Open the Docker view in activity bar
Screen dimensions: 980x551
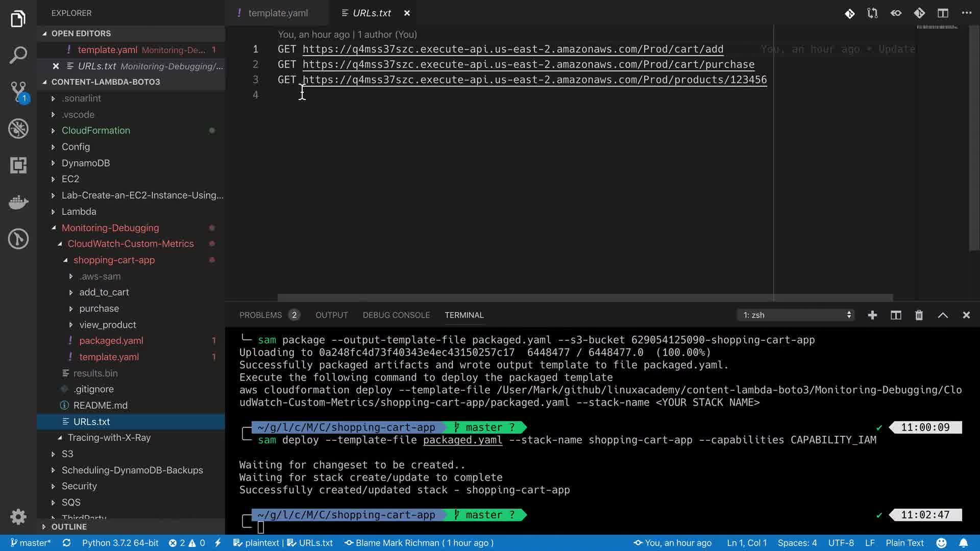(18, 202)
